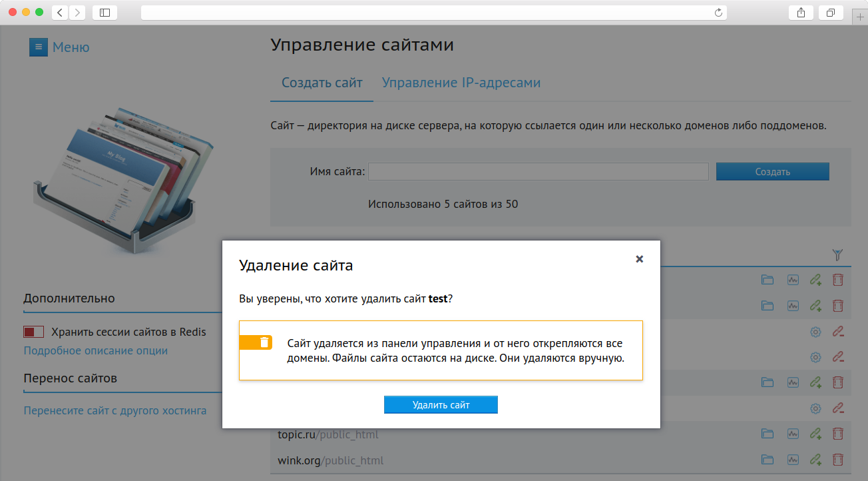
Task: Click the Меню text label
Action: [x=71, y=47]
